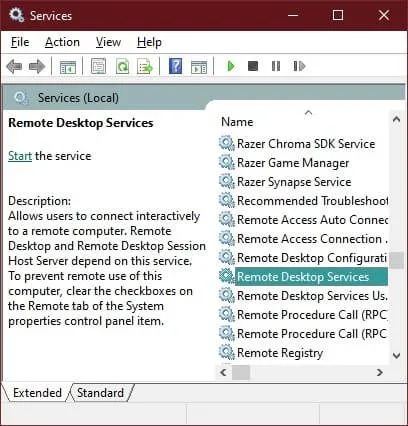Toggle the Show/Hide Action Pane icon
The height and width of the screenshot is (426, 408).
pos(199,66)
